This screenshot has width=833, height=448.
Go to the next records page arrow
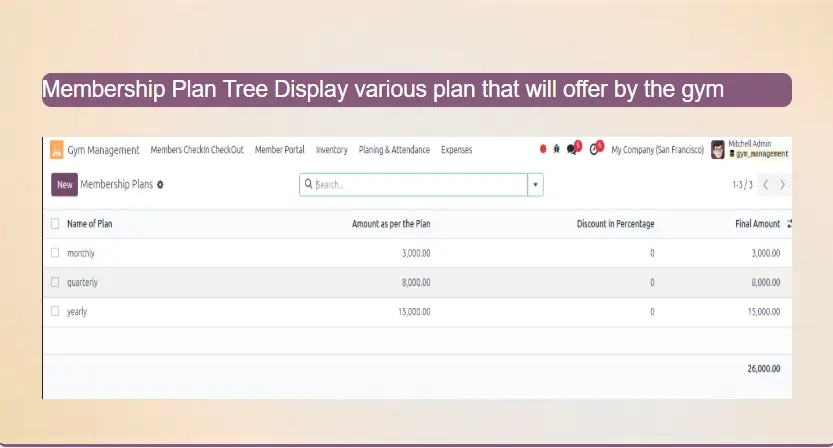(782, 185)
